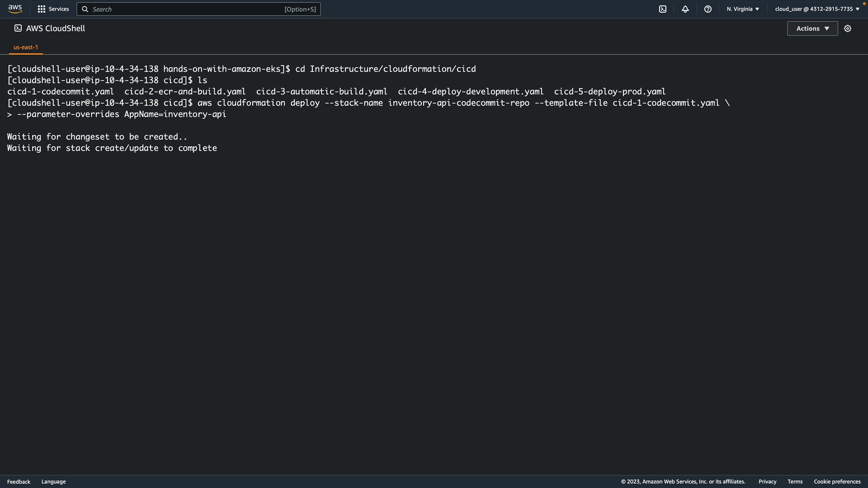Click the CloudShell icon beside the title

(18, 28)
